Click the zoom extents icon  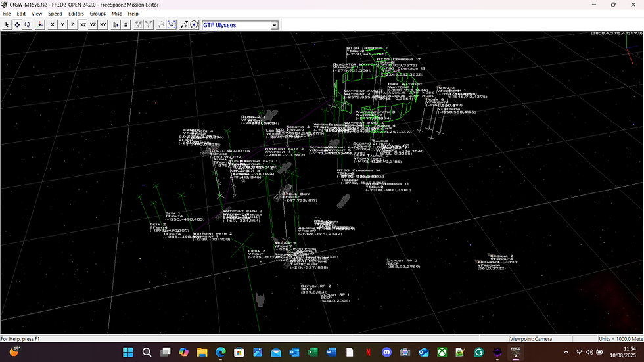(172, 24)
